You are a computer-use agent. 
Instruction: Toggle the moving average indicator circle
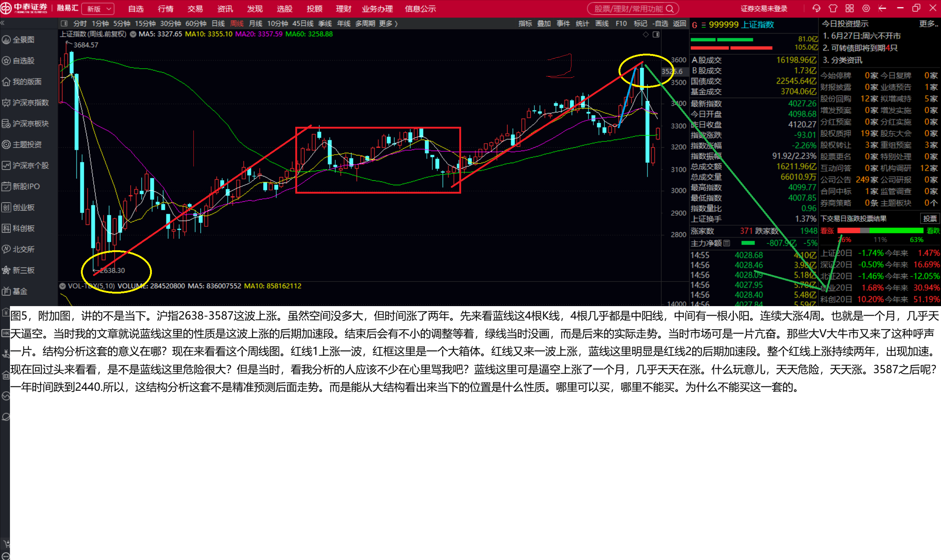pos(133,34)
